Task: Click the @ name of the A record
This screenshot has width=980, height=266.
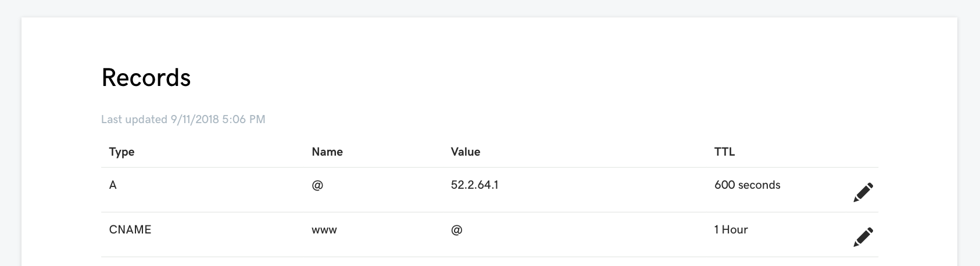Action: pos(317,186)
